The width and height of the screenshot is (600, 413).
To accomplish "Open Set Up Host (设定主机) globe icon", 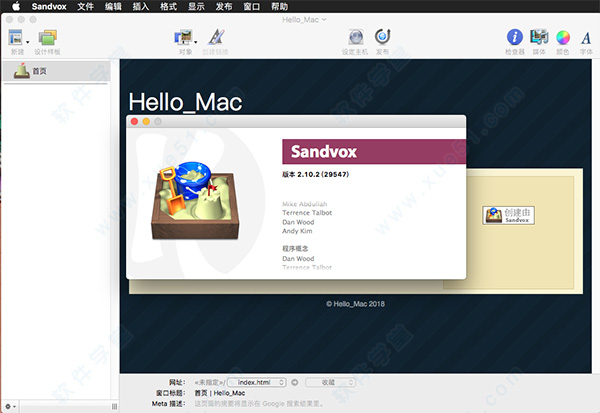I will point(356,38).
